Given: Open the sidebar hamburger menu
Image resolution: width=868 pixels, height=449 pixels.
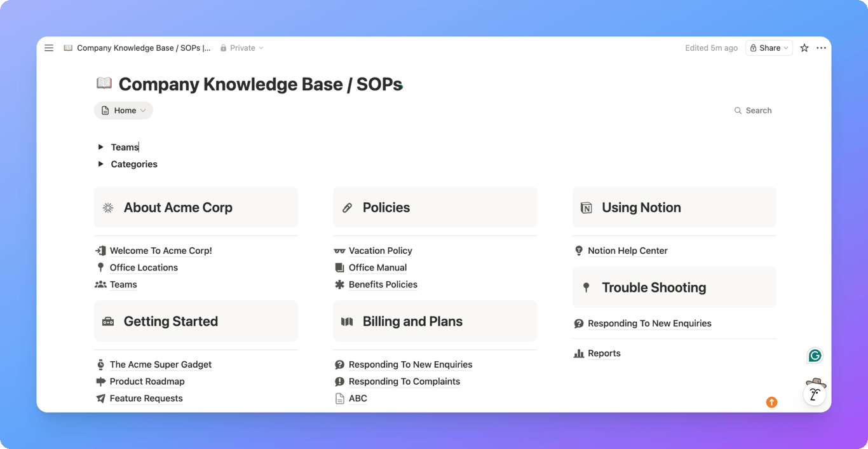Looking at the screenshot, I should tap(49, 48).
